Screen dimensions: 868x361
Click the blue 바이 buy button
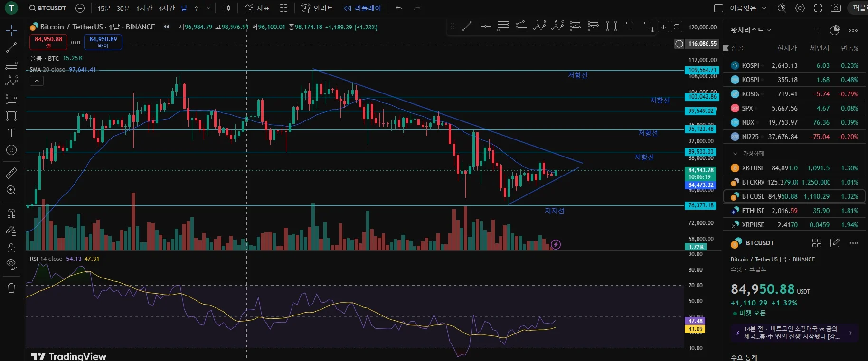[103, 42]
